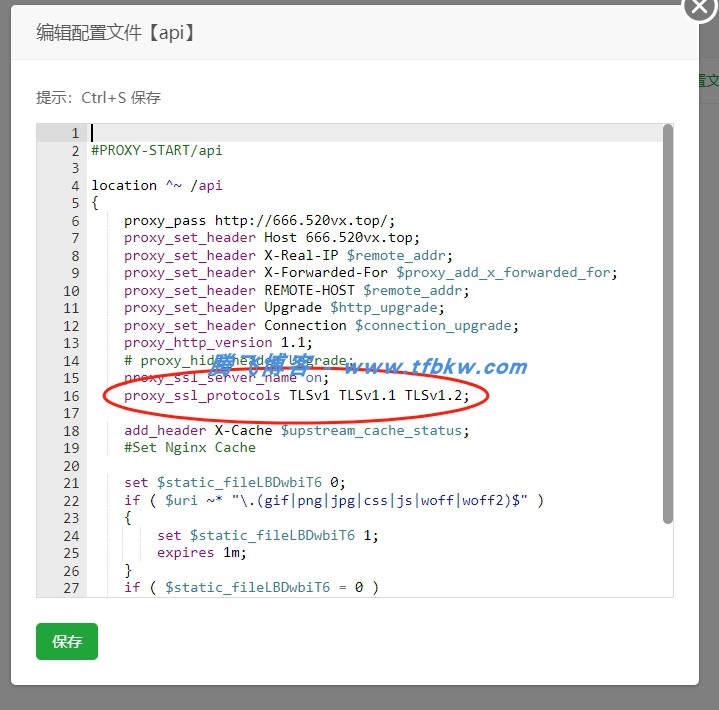This screenshot has width=719, height=710.
Task: Click line number 21 in gutter
Action: coord(71,483)
